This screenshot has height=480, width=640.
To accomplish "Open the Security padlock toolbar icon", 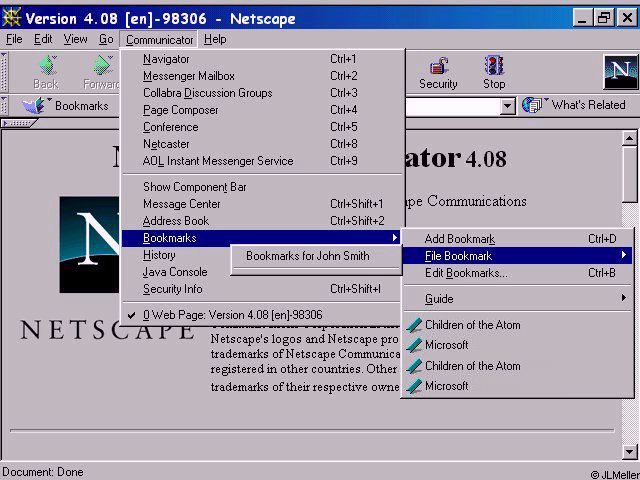I will 438,66.
